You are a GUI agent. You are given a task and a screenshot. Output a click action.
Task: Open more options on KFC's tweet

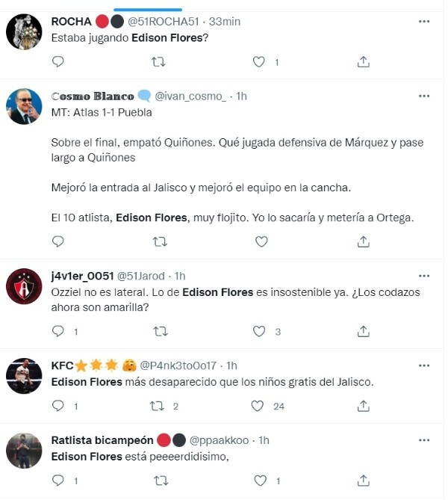coord(424,365)
